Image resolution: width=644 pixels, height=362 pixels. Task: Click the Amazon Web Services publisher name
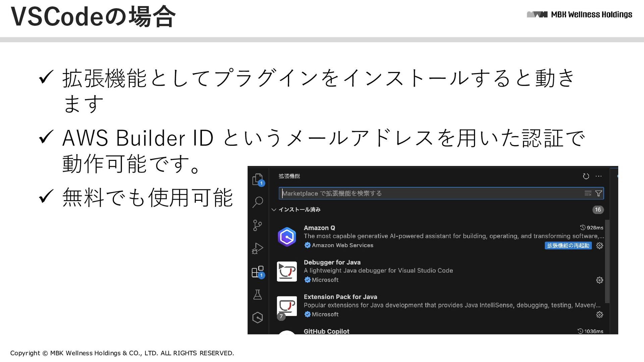[x=342, y=245]
